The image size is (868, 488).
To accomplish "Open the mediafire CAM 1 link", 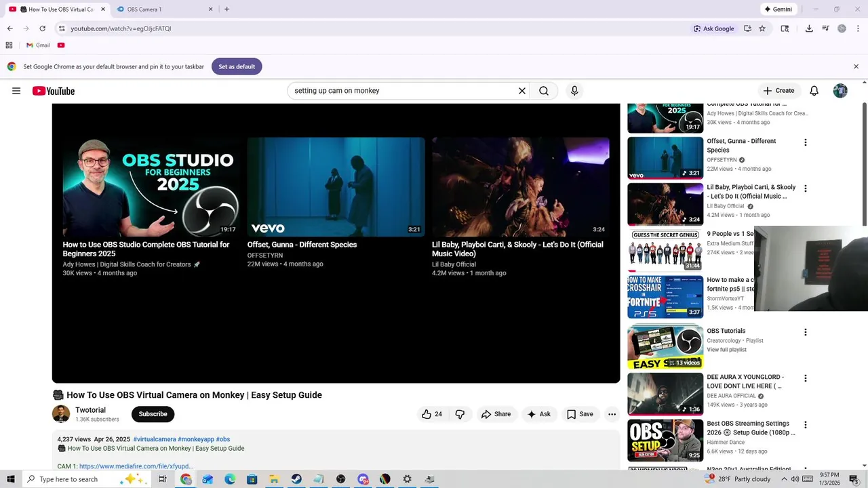I will 136,466.
